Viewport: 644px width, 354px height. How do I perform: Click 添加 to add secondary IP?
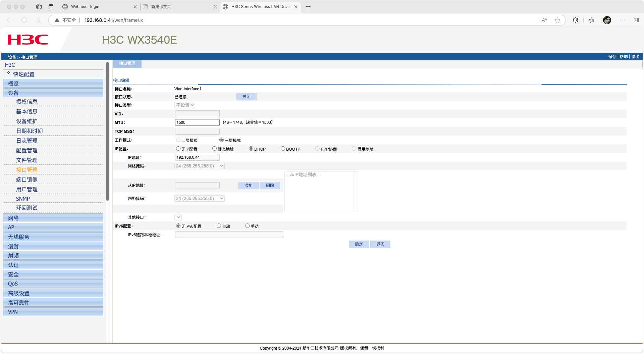249,186
